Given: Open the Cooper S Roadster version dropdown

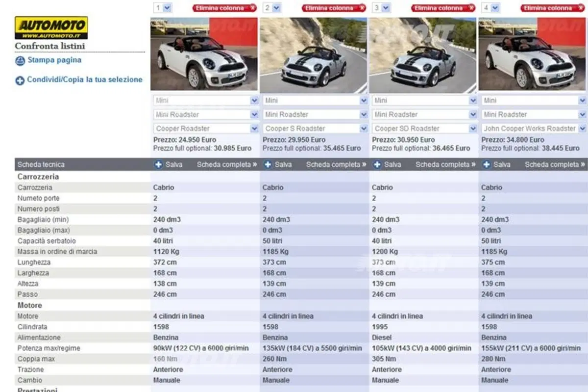Looking at the screenshot, I should 315,129.
